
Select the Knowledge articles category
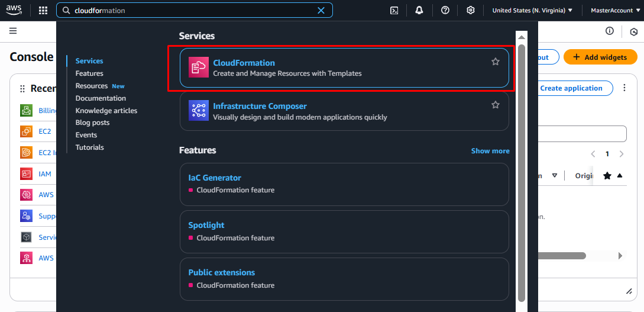106,111
